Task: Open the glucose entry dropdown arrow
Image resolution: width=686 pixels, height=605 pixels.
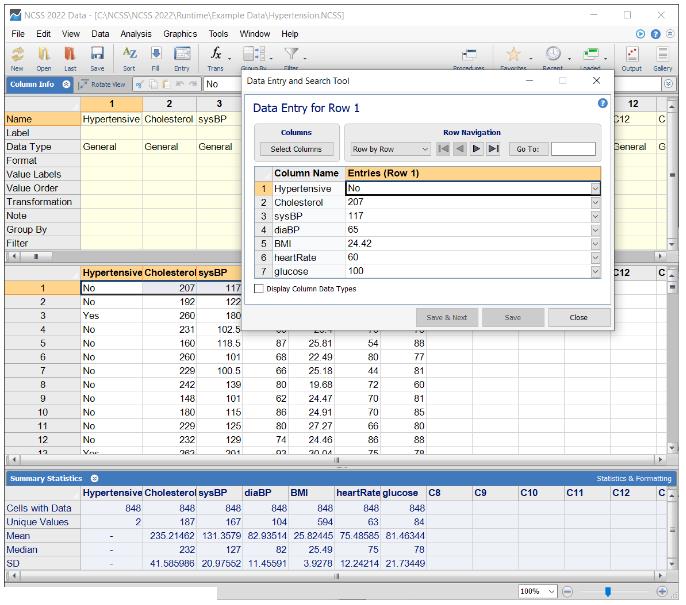Action: click(x=595, y=271)
